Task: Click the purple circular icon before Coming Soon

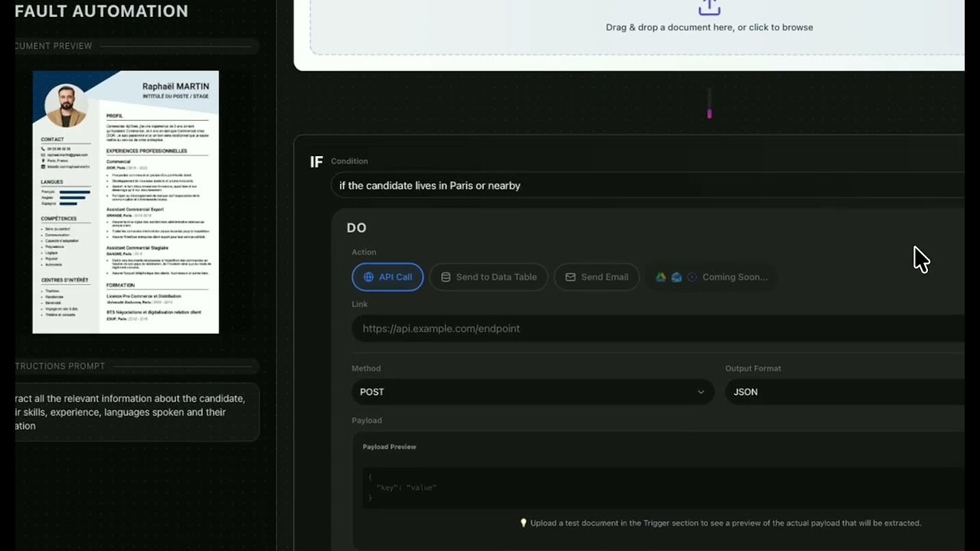Action: click(692, 277)
